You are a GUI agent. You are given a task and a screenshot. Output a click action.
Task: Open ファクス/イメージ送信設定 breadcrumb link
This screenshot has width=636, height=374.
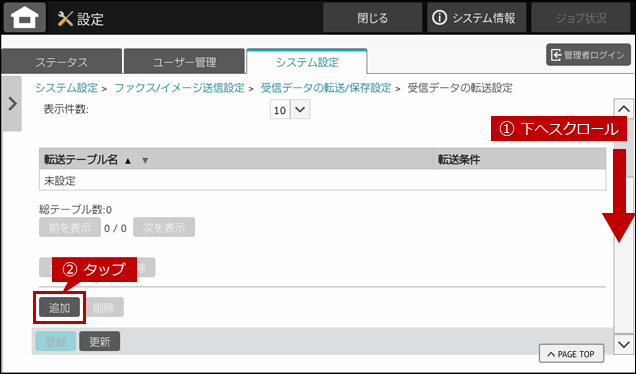click(x=179, y=88)
